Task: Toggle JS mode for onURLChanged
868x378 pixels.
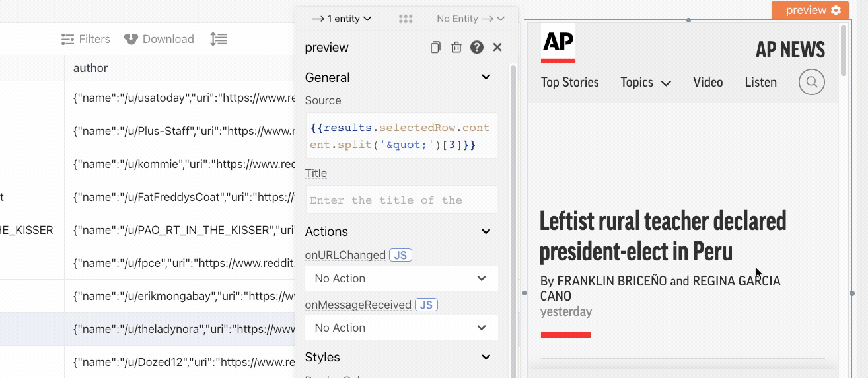Action: (400, 255)
